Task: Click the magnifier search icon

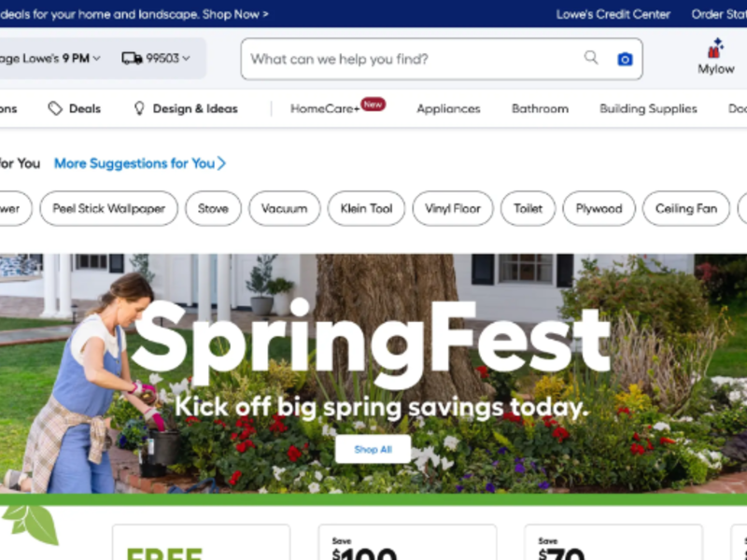Action: point(591,58)
